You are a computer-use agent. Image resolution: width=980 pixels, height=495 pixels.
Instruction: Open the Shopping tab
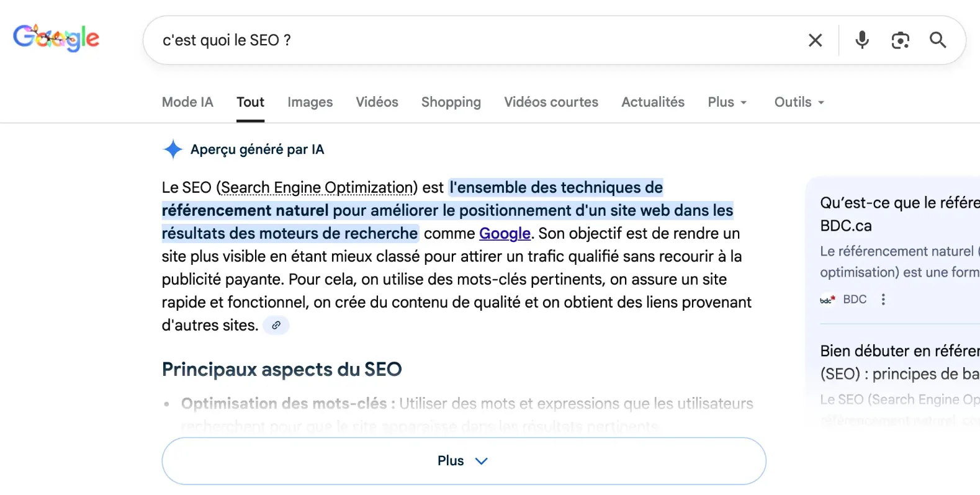pyautogui.click(x=451, y=102)
